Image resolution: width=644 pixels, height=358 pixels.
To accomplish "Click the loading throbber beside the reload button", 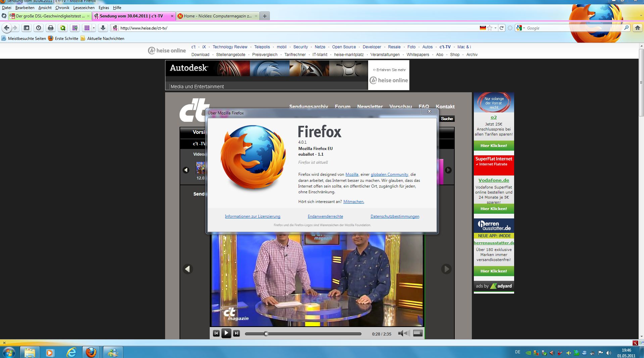I will pyautogui.click(x=510, y=28).
